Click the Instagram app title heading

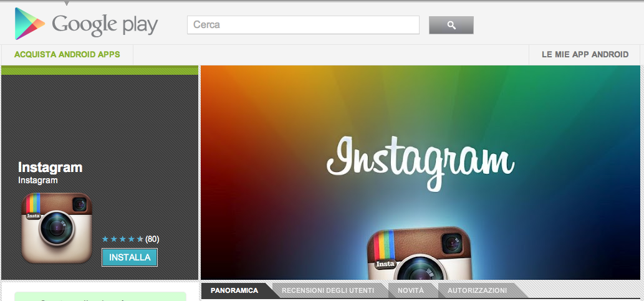[x=50, y=167]
